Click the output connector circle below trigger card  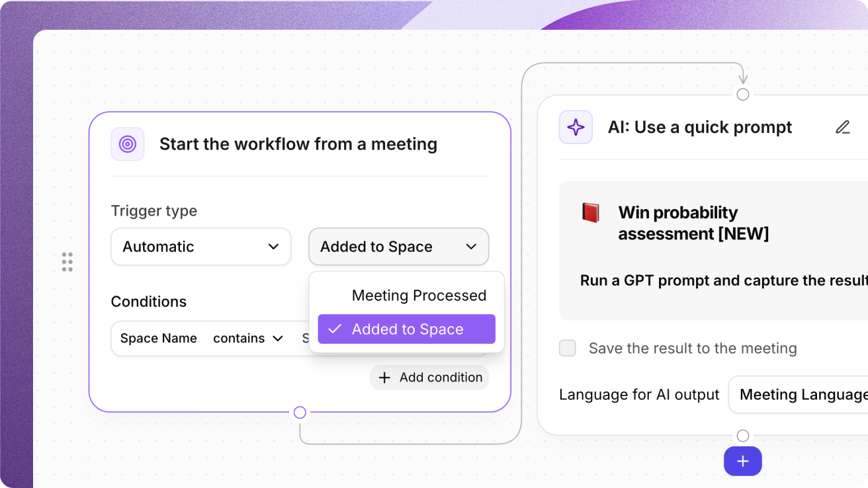click(300, 413)
